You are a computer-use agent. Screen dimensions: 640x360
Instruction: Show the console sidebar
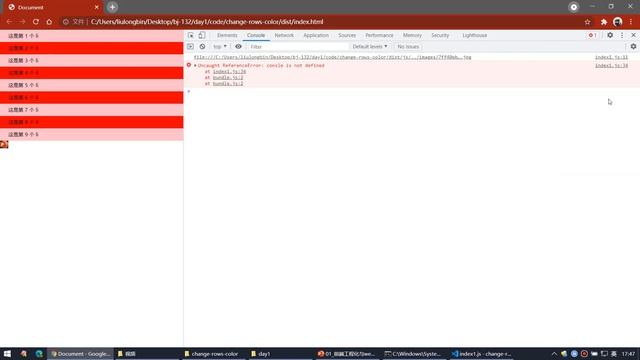pos(190,47)
